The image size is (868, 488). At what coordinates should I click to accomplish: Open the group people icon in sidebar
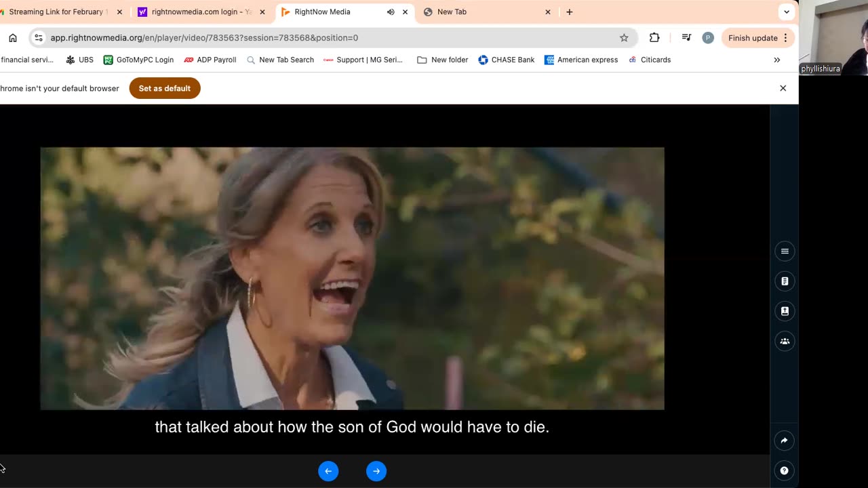coord(785,341)
